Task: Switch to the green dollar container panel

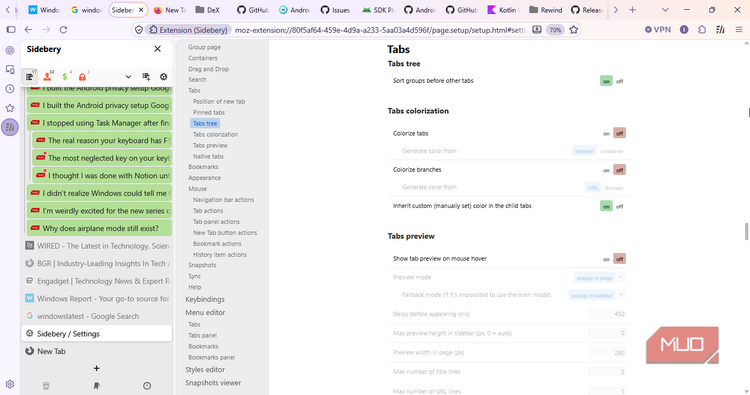Action: coord(65,77)
